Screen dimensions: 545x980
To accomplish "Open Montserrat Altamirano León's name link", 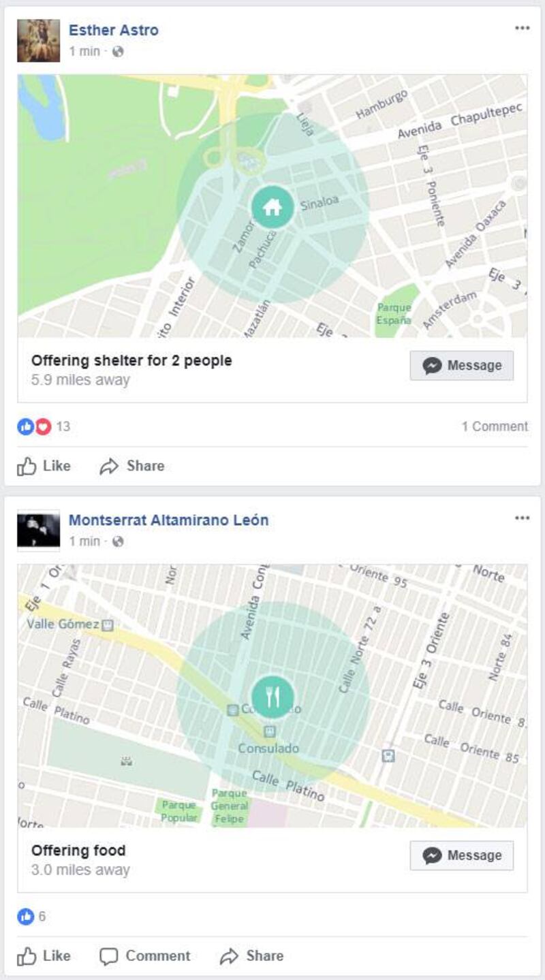I will [168, 520].
